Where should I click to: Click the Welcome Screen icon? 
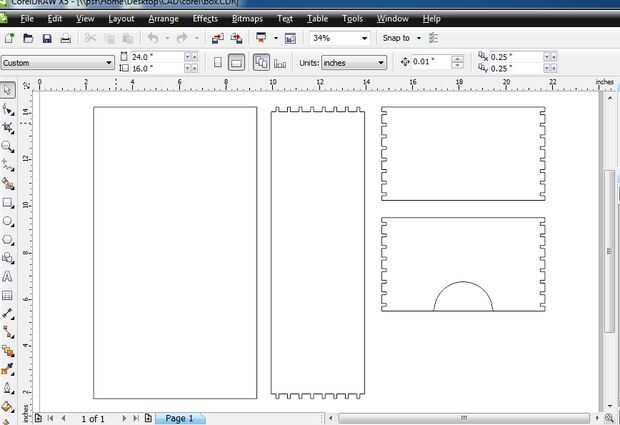[290, 38]
